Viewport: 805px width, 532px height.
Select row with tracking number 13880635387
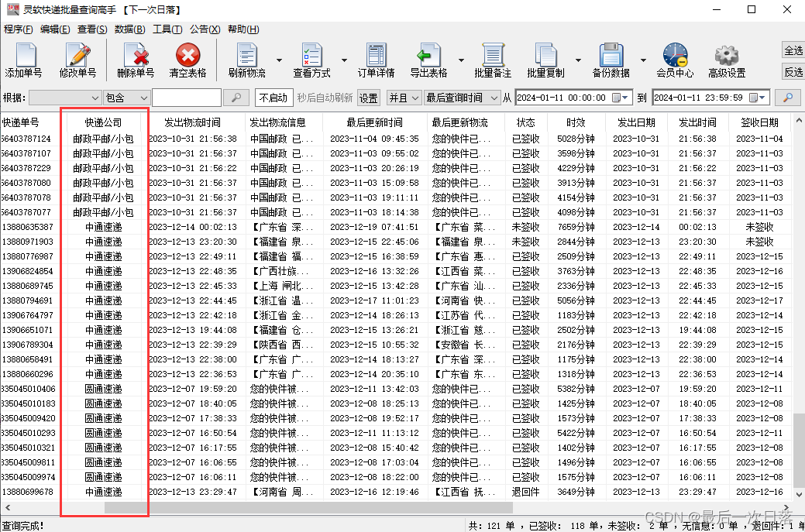pyautogui.click(x=397, y=227)
